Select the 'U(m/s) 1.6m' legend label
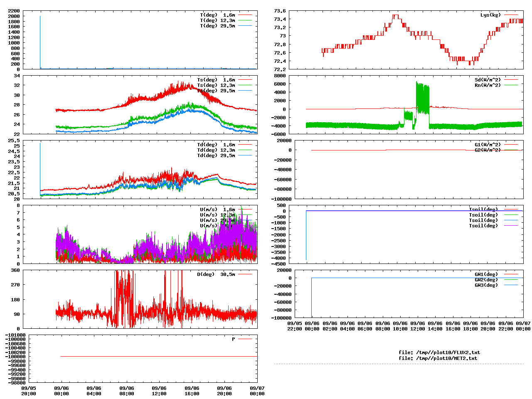 coord(217,209)
